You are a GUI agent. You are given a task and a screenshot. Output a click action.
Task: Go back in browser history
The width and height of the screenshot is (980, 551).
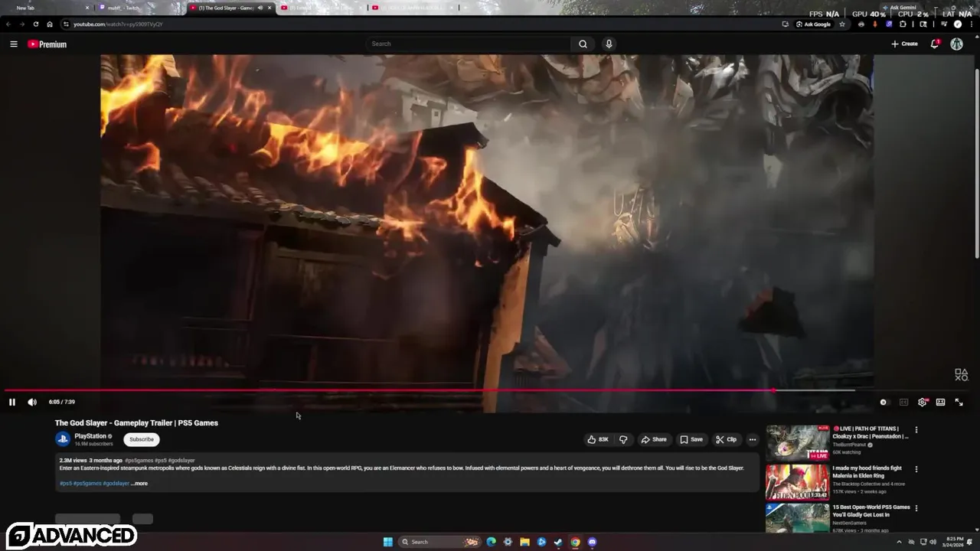(8, 24)
